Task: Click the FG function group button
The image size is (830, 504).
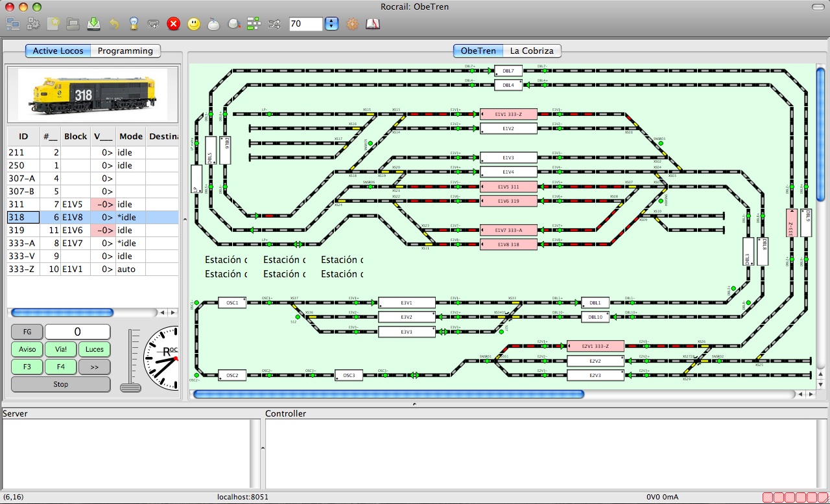Action: [x=27, y=332]
